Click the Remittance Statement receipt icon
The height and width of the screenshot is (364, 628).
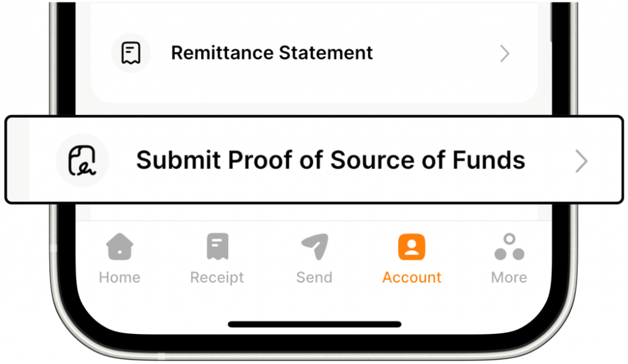tap(131, 53)
